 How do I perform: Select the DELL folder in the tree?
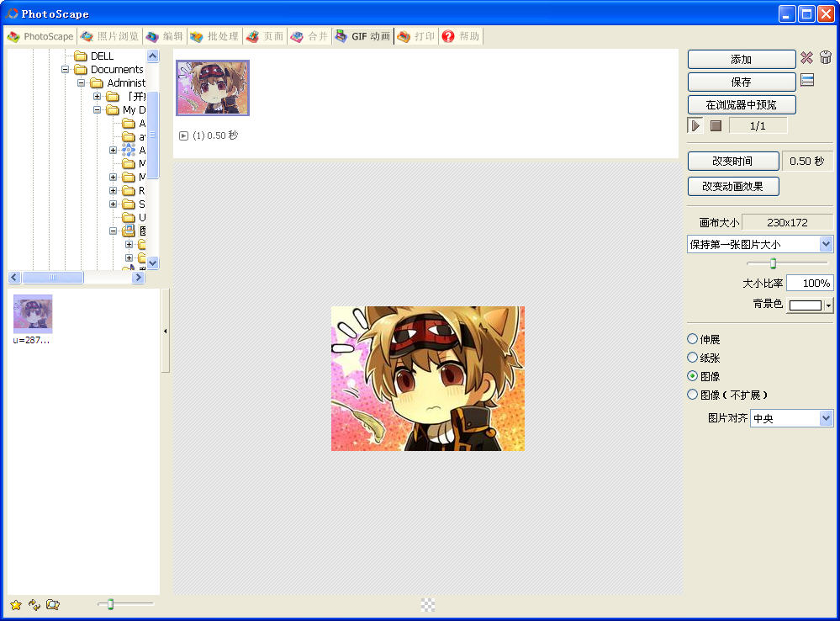tap(102, 56)
